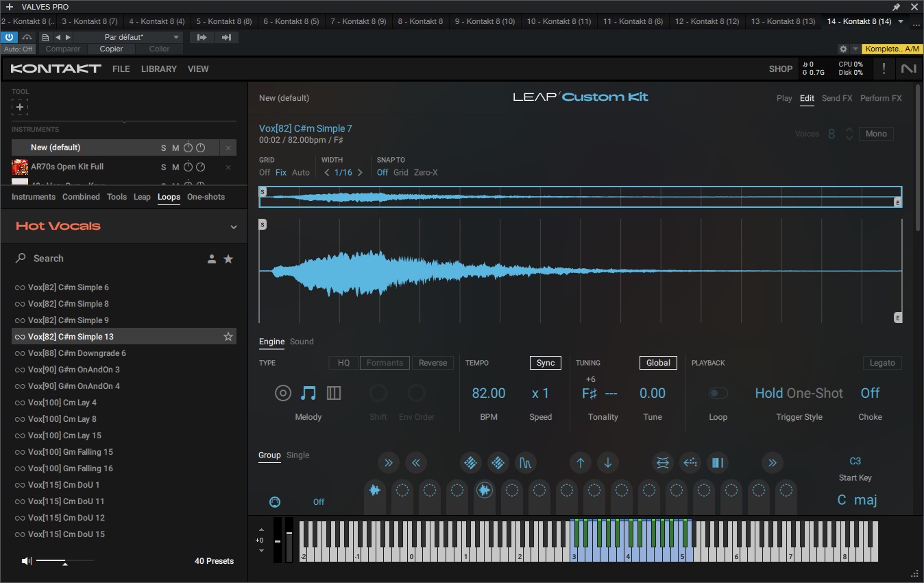Enable the Loop toggle under Playback
The image size is (924, 583).
[x=718, y=393]
